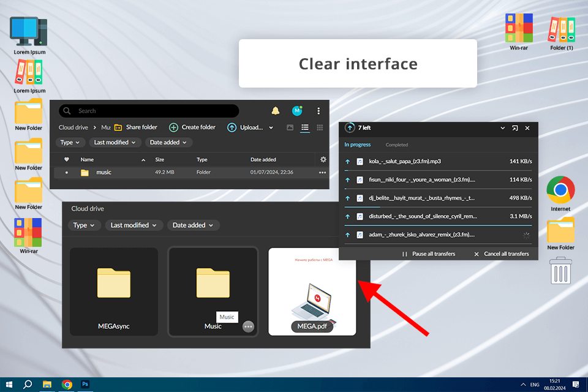Click the Cloud drive breadcrumb link
The height and width of the screenshot is (392, 588).
(x=73, y=127)
